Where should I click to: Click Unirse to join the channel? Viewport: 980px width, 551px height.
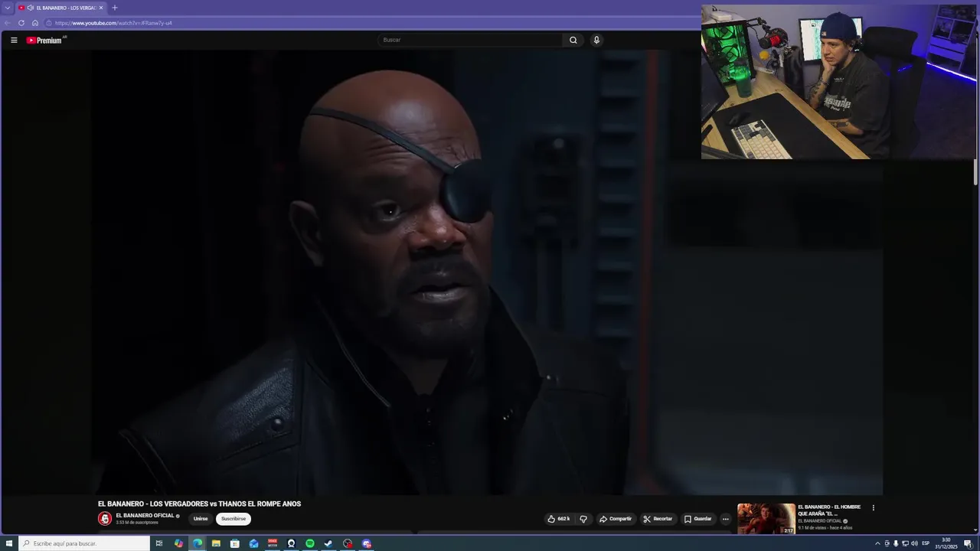pyautogui.click(x=201, y=519)
